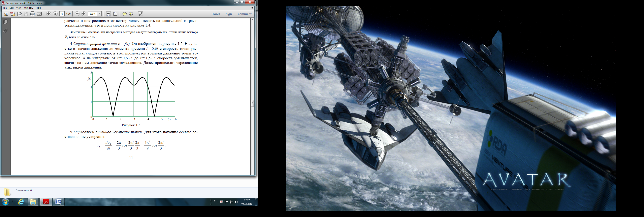The image size is (644, 217).
Task: Open the File menu
Action: pos(5,8)
